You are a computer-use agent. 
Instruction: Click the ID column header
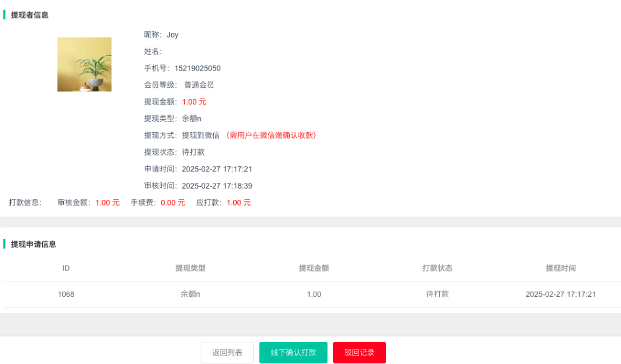[66, 268]
